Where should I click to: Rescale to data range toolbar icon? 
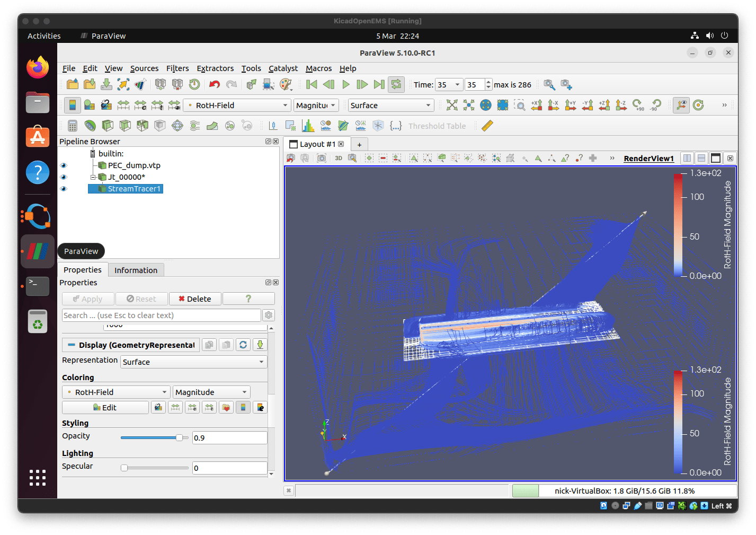coord(123,105)
